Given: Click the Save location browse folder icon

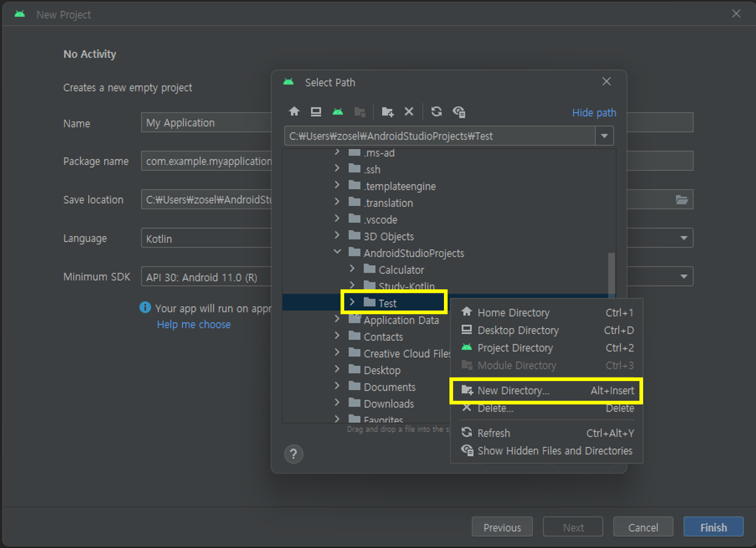Looking at the screenshot, I should 682,199.
